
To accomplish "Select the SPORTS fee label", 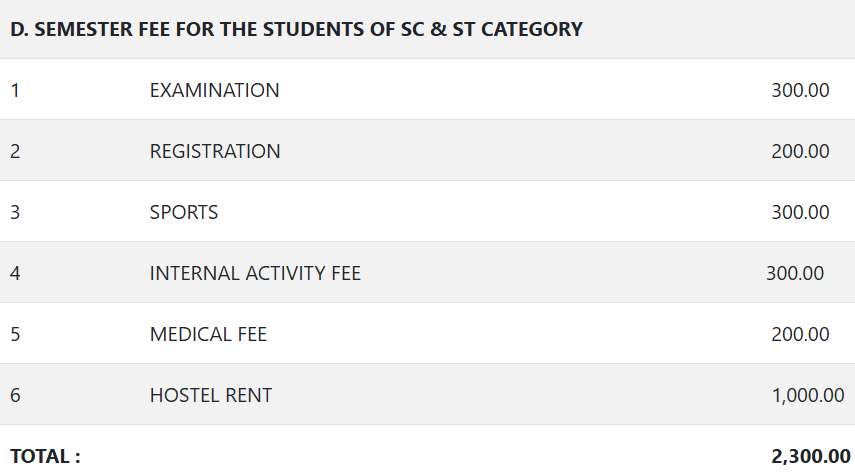I will pos(184,212).
